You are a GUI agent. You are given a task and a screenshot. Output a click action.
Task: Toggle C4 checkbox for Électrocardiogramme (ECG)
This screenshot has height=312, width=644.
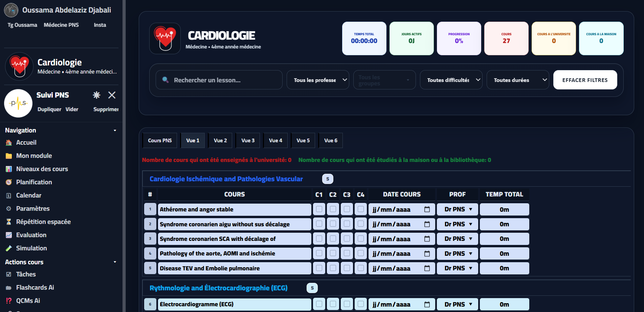point(361,304)
